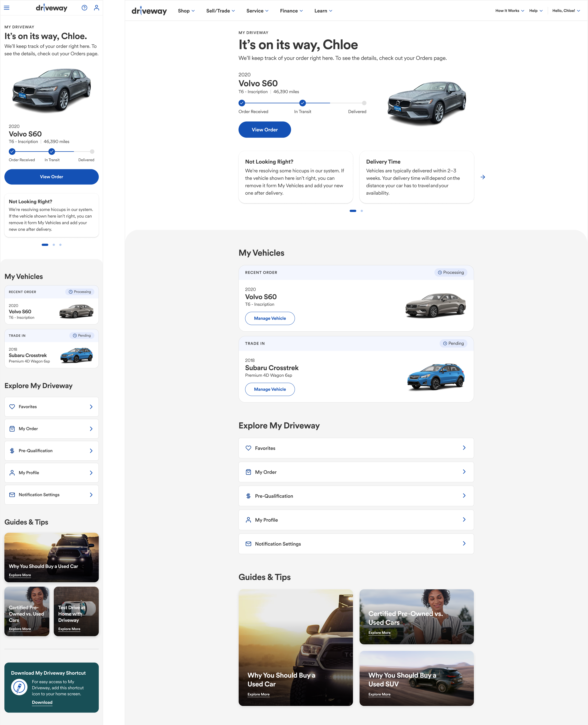Click the desktop View Order button
This screenshot has height=725, width=588.
coord(264,130)
